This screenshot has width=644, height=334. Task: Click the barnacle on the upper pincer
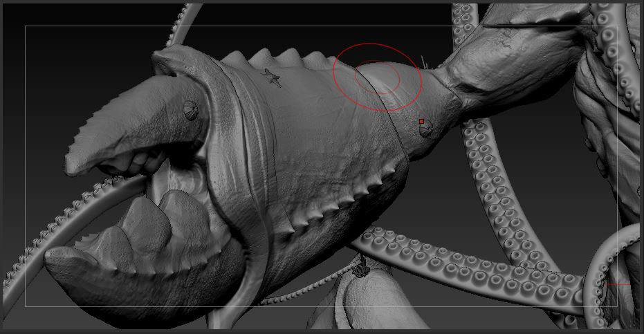point(191,111)
